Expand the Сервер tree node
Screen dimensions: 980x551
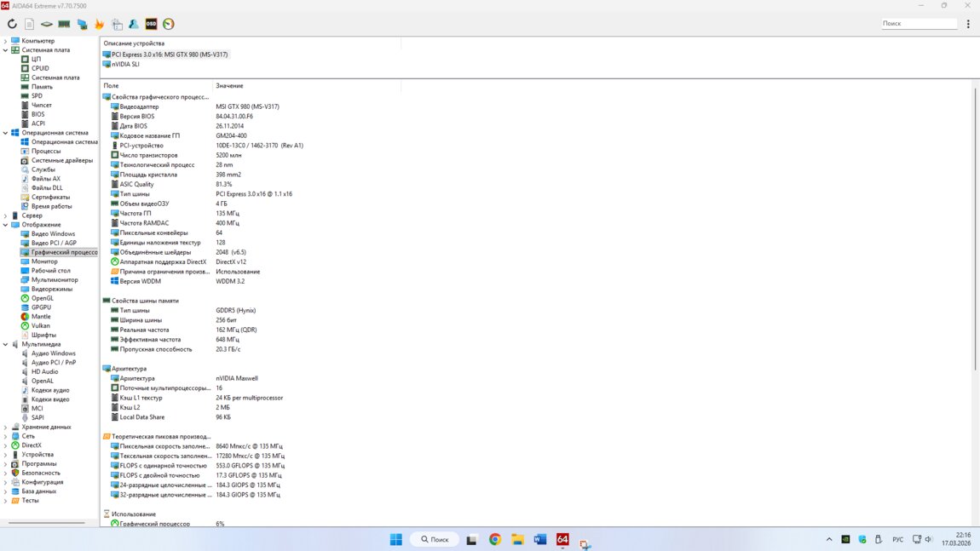[5, 215]
